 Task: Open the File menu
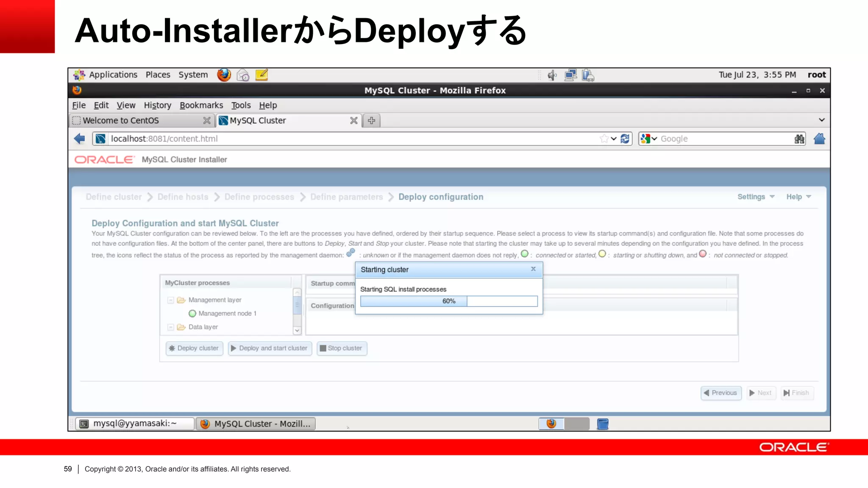point(79,105)
